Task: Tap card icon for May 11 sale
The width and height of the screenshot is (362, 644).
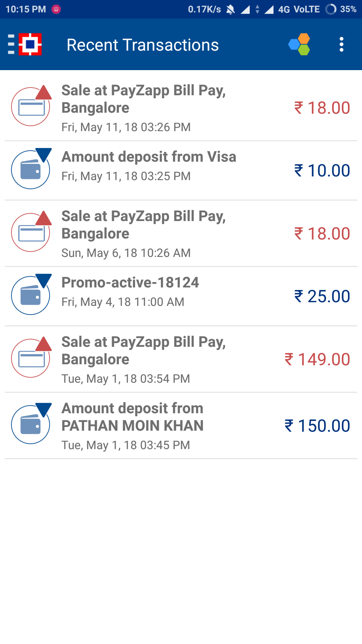Action: tap(31, 107)
